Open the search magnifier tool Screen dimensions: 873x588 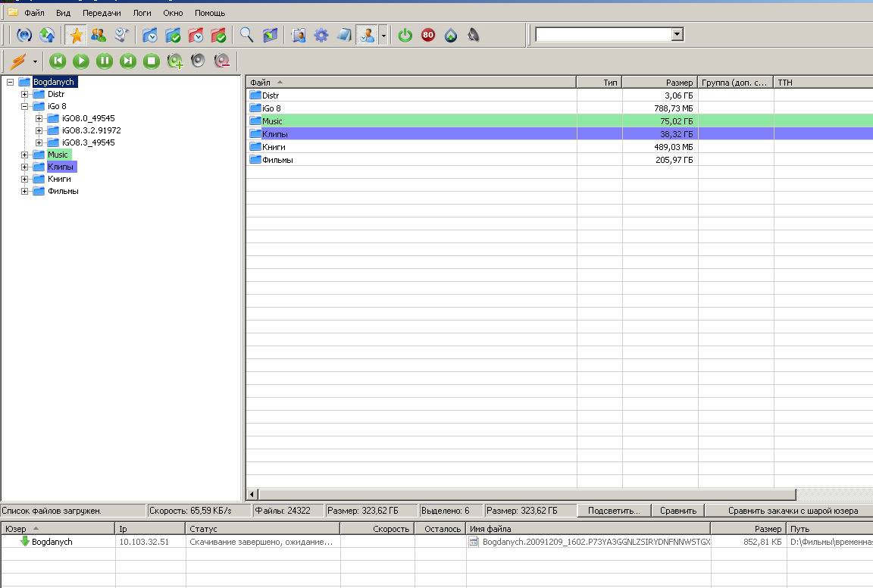pos(246,35)
